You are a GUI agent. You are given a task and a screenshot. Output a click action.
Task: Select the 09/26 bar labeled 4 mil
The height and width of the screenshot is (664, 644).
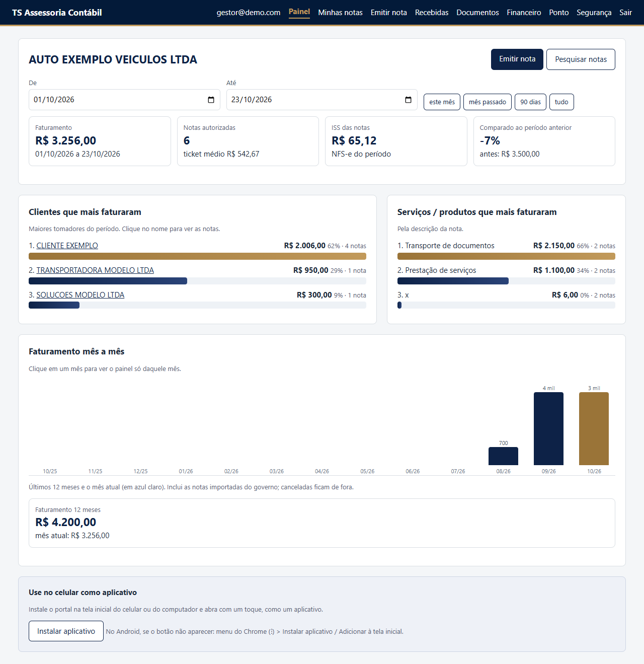click(x=548, y=428)
